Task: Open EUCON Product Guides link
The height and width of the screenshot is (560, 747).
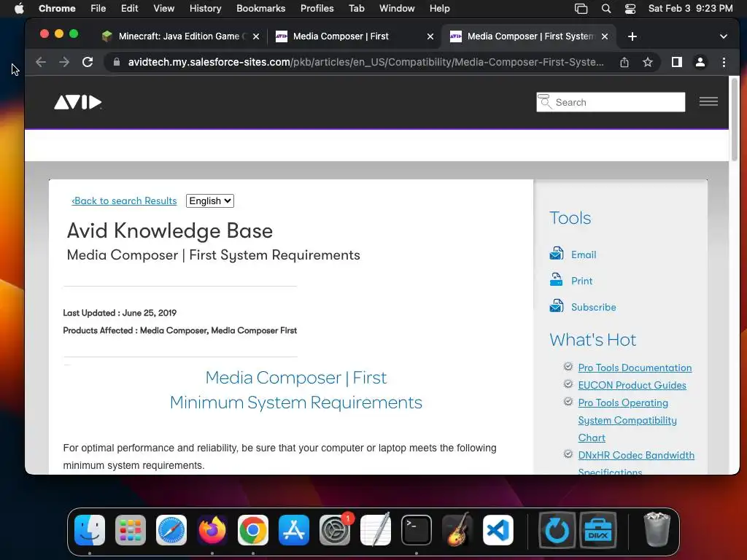Action: [x=632, y=385]
